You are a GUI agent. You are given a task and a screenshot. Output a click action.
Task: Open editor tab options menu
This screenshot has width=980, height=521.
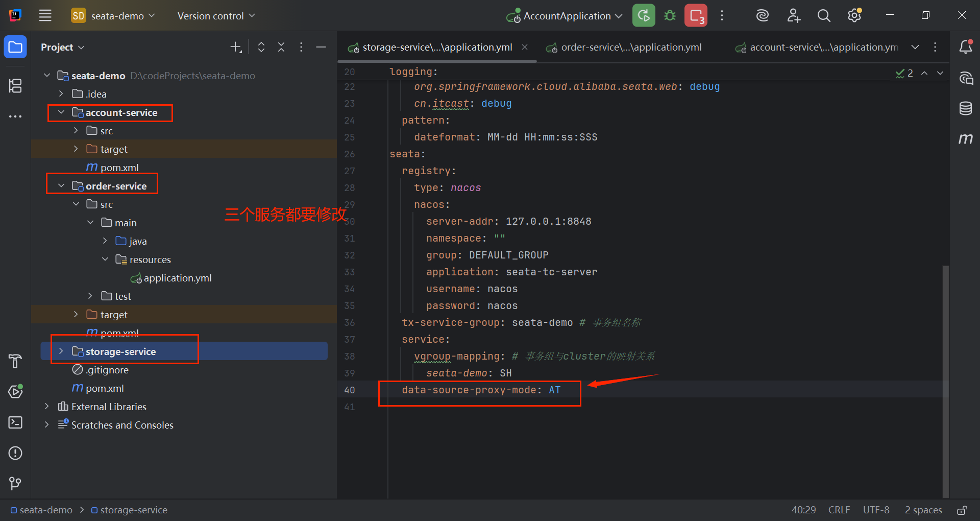935,47
